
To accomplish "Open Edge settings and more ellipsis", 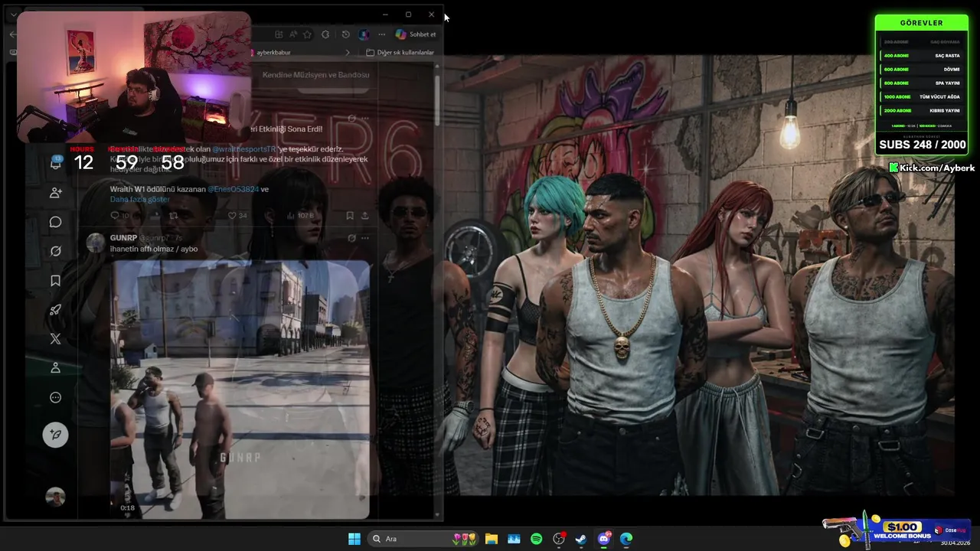I will (381, 34).
